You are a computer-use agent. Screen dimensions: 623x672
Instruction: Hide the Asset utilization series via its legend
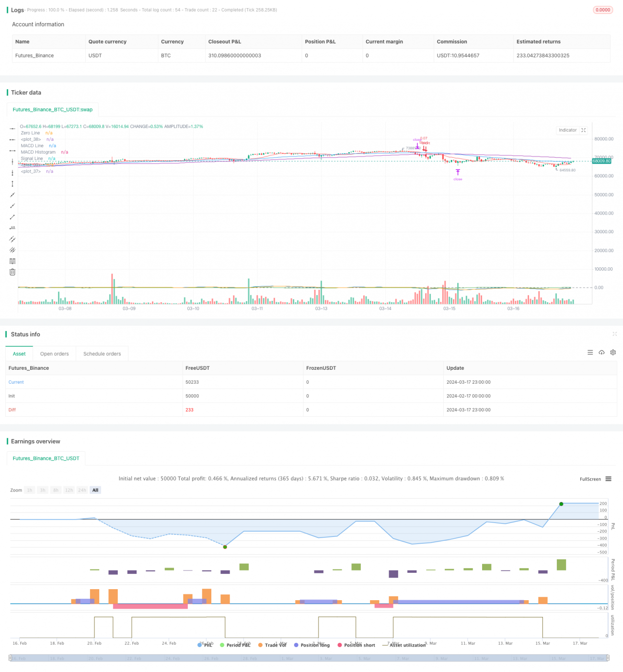(408, 645)
